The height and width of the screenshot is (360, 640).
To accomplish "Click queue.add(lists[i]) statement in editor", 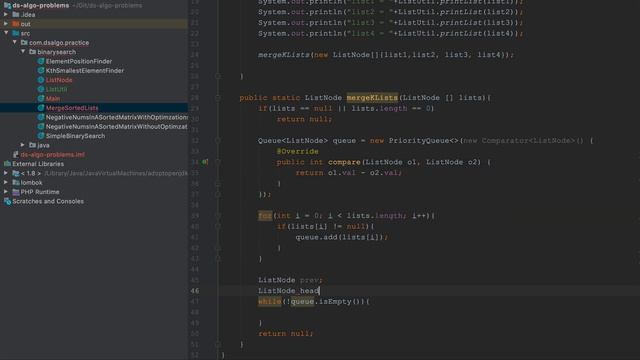I will (342, 237).
